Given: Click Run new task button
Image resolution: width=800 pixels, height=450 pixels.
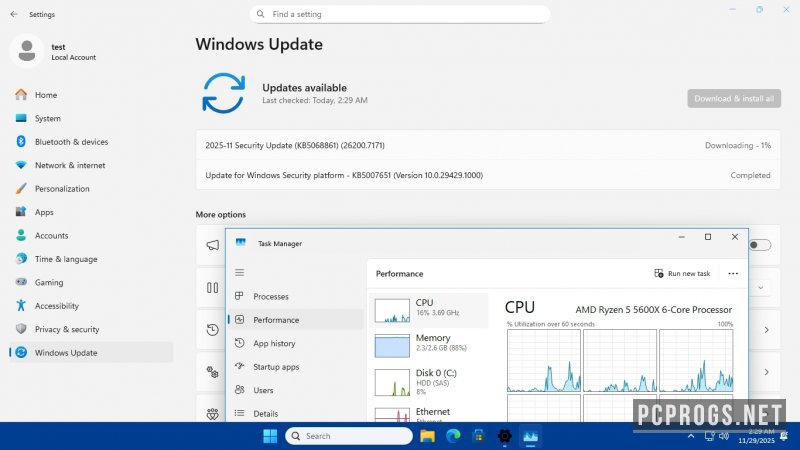Looking at the screenshot, I should (682, 273).
